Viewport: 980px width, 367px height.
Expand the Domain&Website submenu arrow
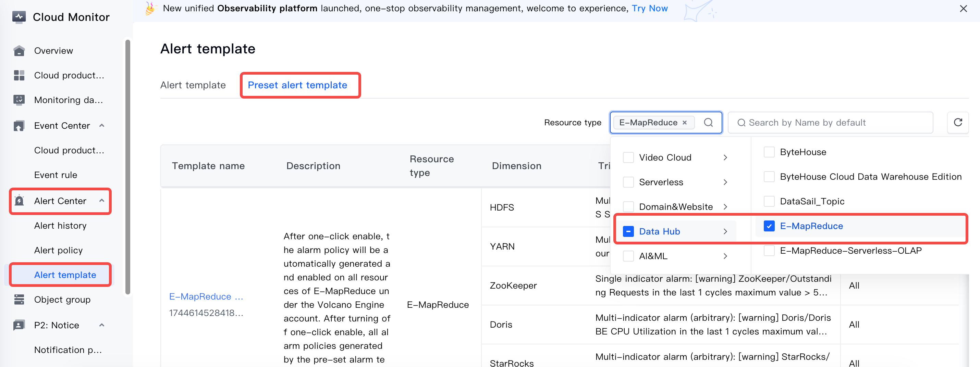tap(725, 207)
